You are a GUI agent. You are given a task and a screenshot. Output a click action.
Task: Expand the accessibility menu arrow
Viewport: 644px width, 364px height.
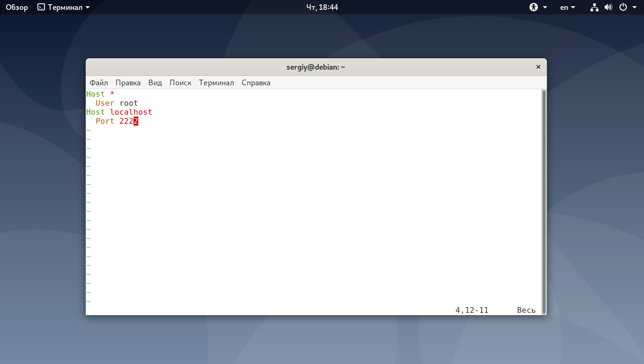tap(545, 8)
